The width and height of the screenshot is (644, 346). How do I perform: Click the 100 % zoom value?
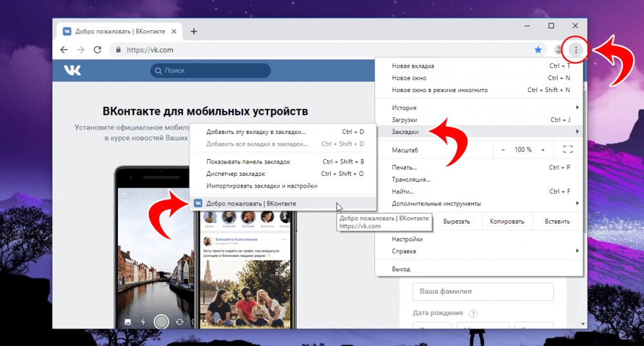[x=523, y=150]
